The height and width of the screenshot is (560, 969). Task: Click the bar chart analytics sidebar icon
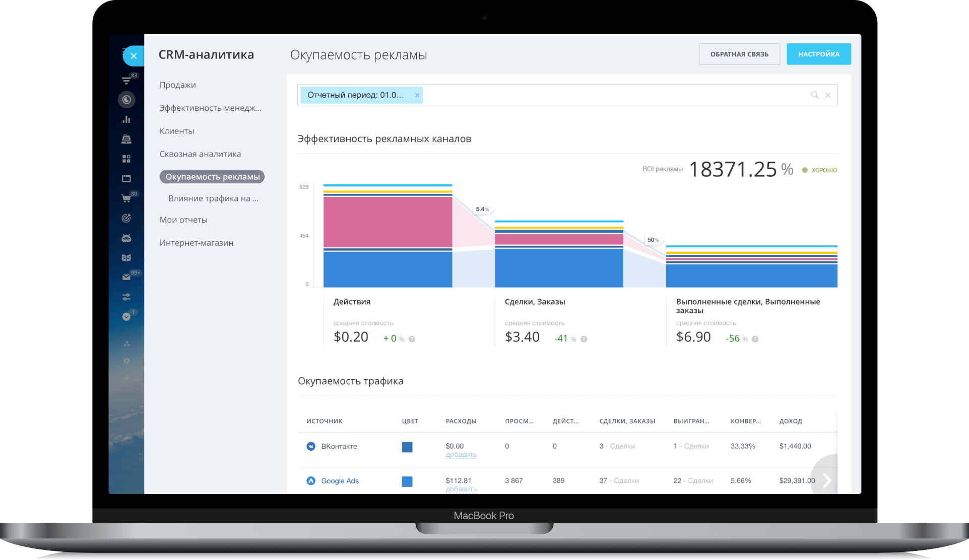[x=126, y=119]
